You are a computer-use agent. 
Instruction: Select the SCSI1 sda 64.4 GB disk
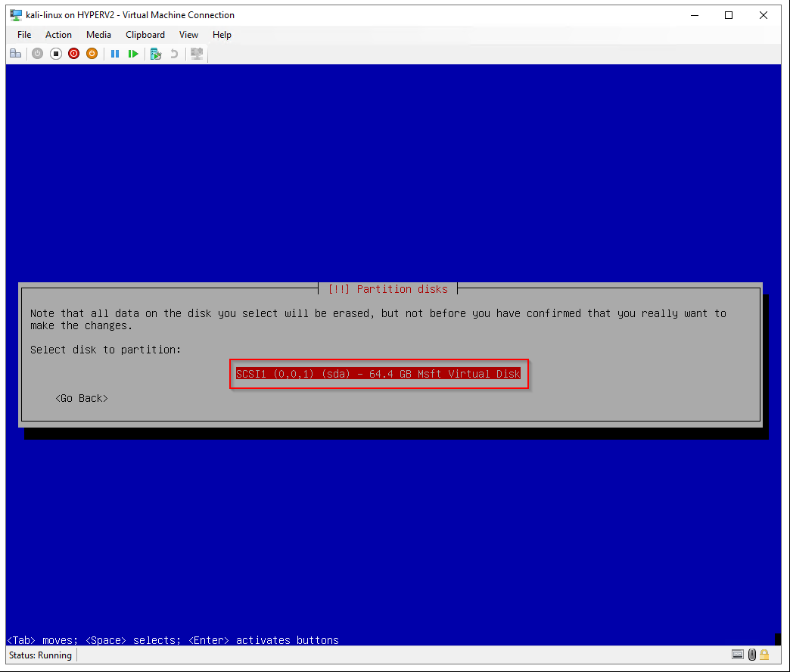coord(378,374)
